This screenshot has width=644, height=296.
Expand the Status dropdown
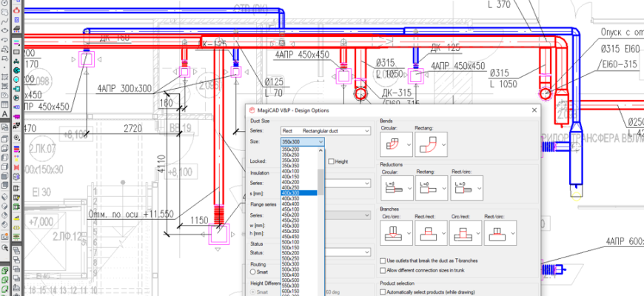[x=366, y=252]
